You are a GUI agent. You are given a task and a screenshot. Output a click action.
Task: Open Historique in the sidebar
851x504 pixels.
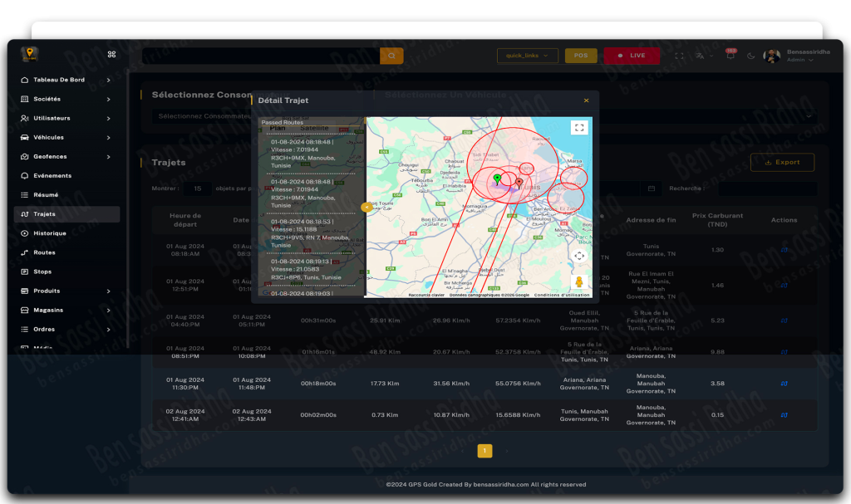(50, 233)
